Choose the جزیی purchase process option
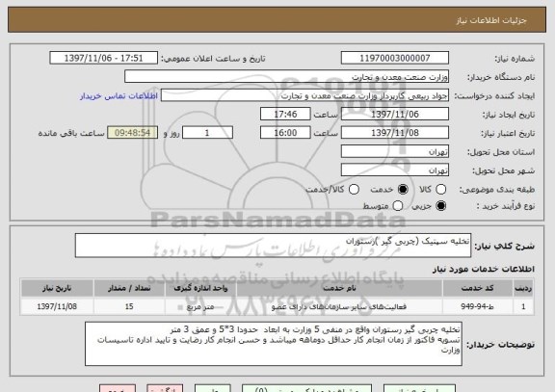Viewport: 555px width, 392px height. (x=440, y=206)
